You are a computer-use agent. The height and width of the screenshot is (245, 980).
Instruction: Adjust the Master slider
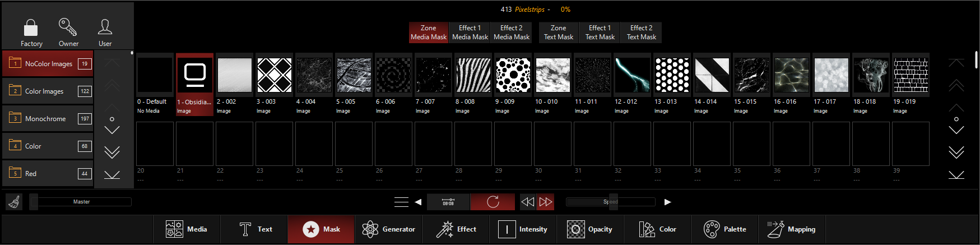click(x=81, y=202)
